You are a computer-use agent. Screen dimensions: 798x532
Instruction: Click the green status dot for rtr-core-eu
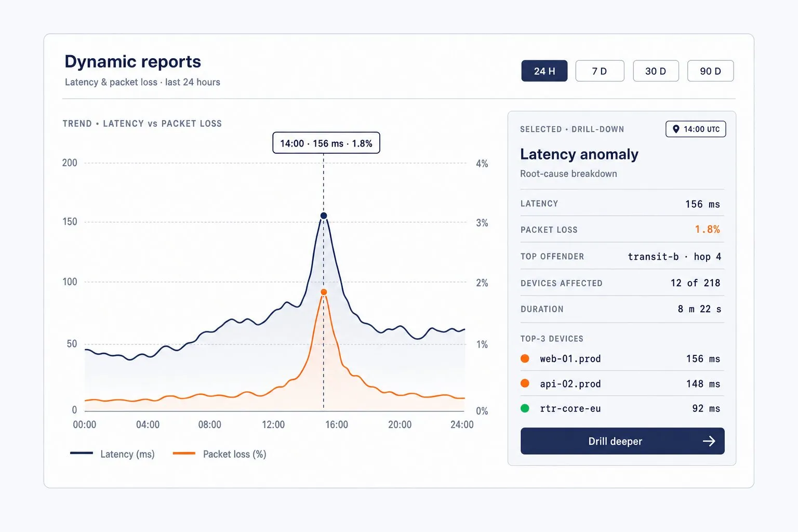[x=525, y=408]
